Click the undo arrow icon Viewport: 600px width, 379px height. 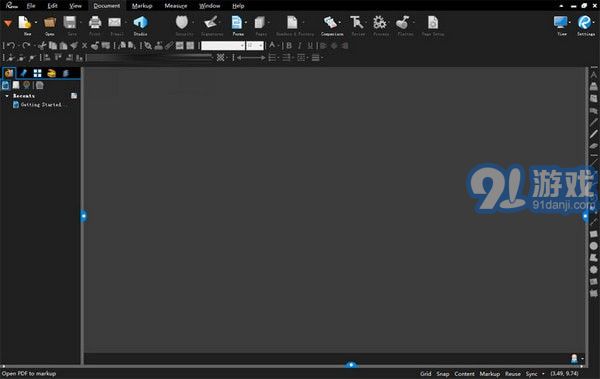11,46
